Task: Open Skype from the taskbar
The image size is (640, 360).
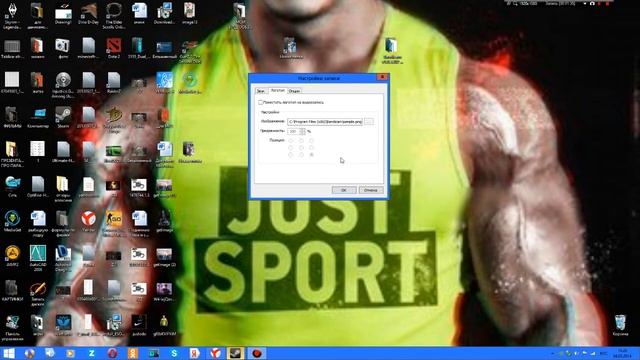Action: pos(174,353)
